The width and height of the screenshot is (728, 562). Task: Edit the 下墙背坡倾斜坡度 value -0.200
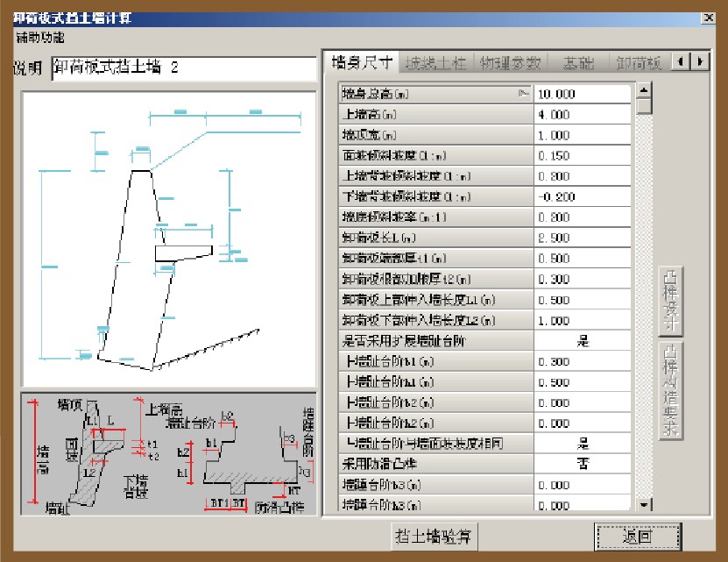(x=583, y=196)
